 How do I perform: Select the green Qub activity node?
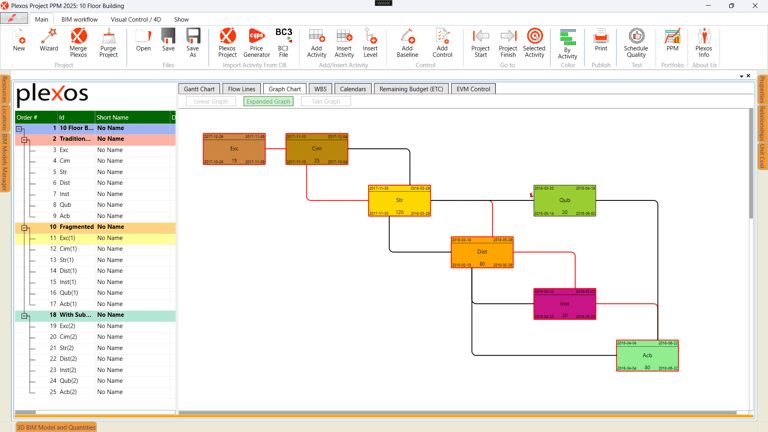click(x=565, y=200)
